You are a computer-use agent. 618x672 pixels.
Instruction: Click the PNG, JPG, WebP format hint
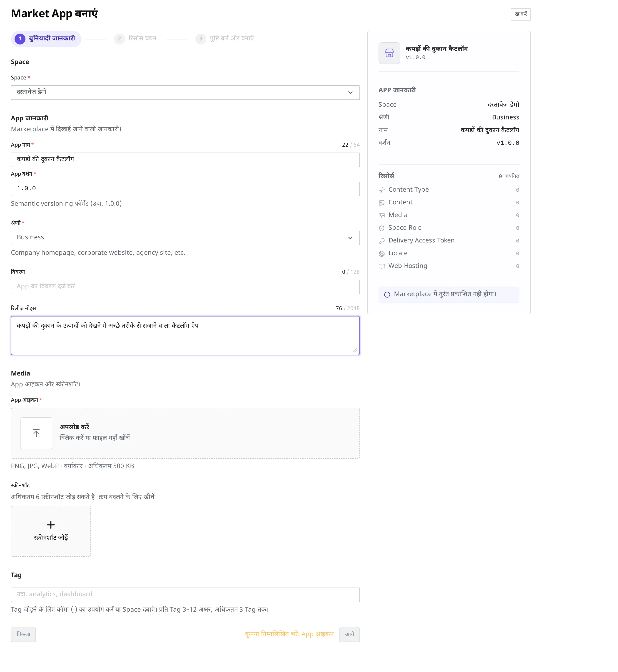[72, 466]
